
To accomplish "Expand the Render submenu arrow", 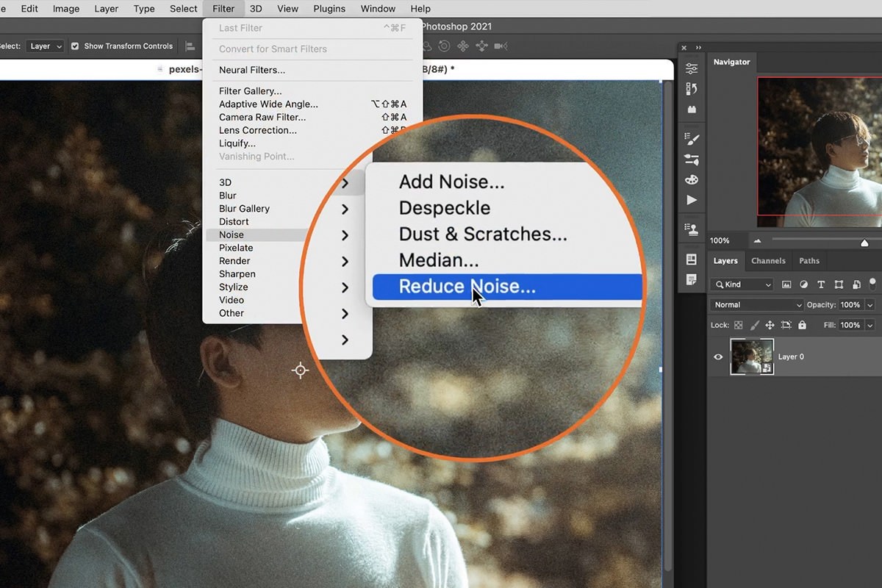I will pyautogui.click(x=345, y=262).
